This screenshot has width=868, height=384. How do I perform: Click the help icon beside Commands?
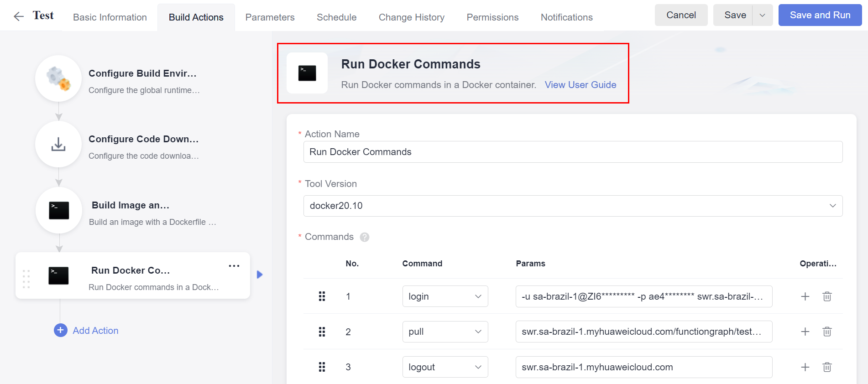(x=364, y=237)
